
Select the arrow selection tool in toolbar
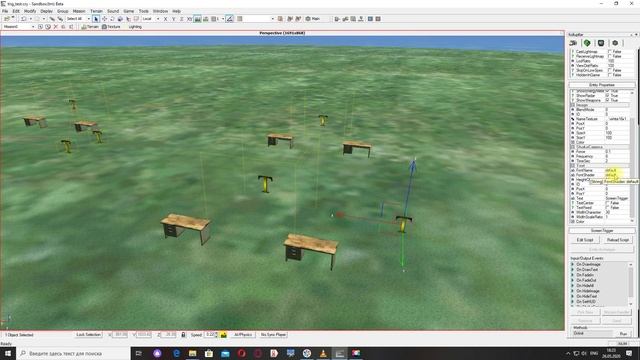[96, 19]
